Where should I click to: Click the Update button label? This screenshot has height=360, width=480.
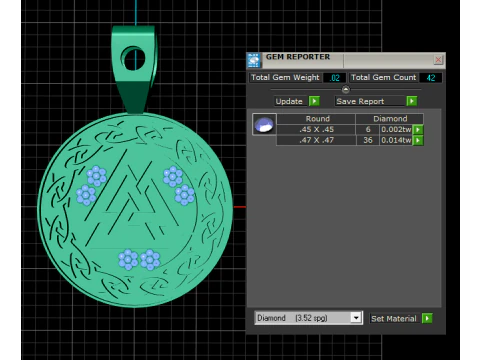[x=289, y=101]
